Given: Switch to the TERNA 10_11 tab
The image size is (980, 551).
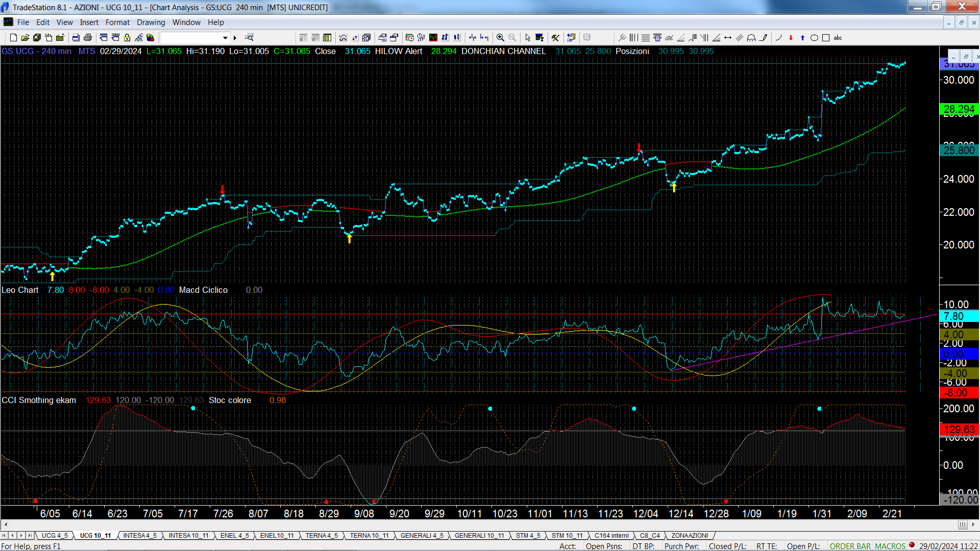Looking at the screenshot, I should pos(369,536).
